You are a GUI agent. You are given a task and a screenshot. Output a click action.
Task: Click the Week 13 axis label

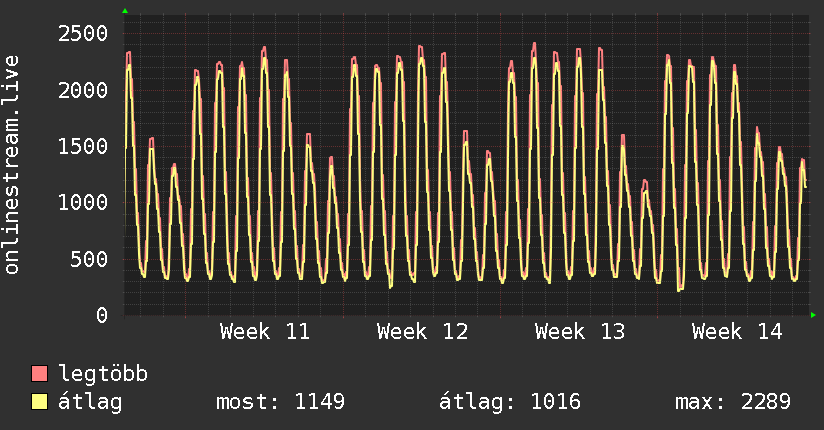(579, 332)
